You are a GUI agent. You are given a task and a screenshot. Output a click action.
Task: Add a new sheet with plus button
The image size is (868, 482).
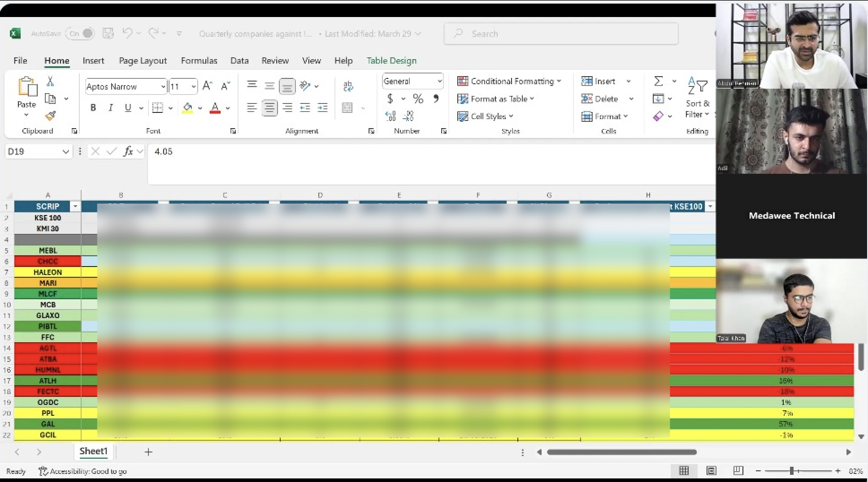point(148,452)
